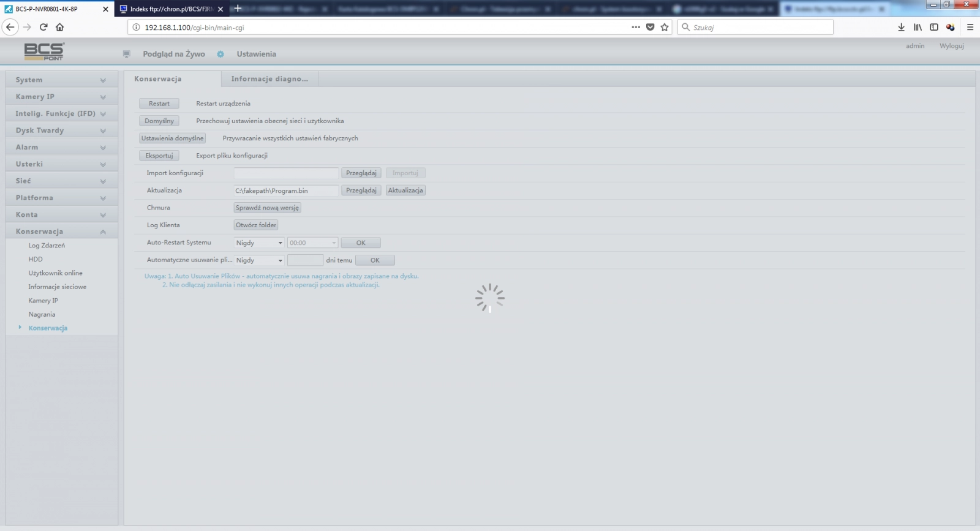Expand the Dysk Twardy section
Viewport: 980px width, 531px height.
tap(61, 130)
